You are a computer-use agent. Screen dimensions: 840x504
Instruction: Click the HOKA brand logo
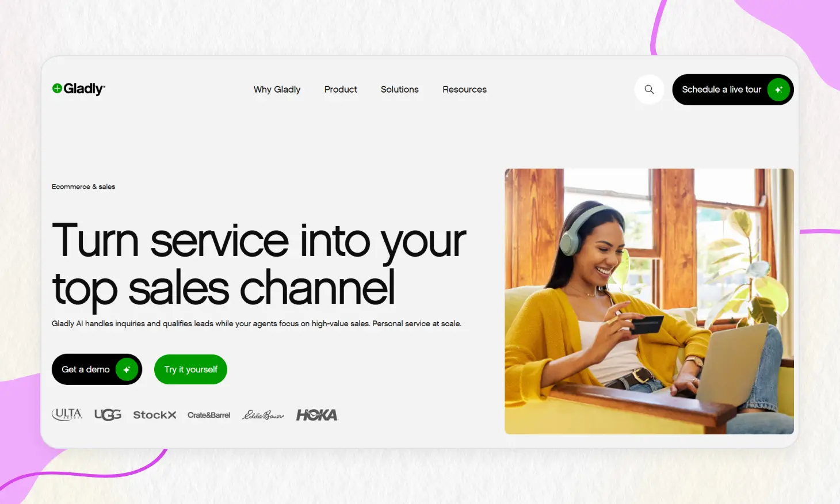click(317, 415)
